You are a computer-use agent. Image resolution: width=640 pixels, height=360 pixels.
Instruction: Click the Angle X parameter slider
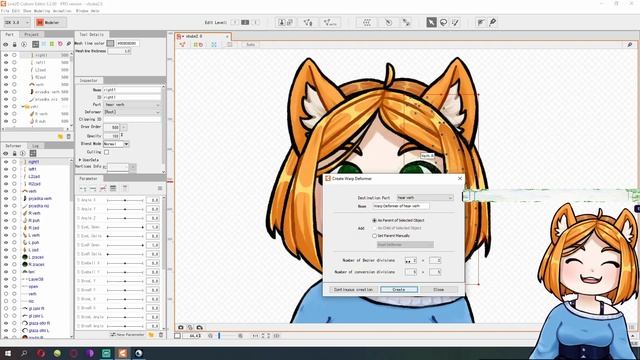[125, 200]
